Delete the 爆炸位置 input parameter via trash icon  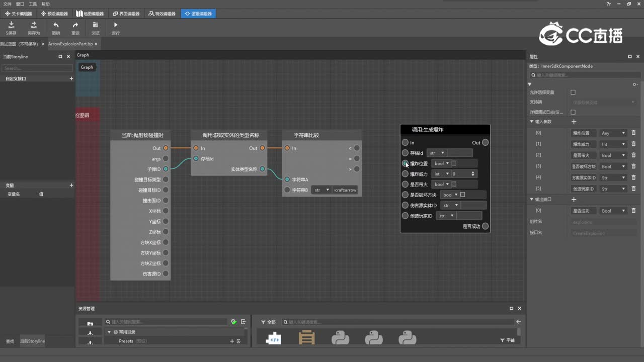pos(633,133)
